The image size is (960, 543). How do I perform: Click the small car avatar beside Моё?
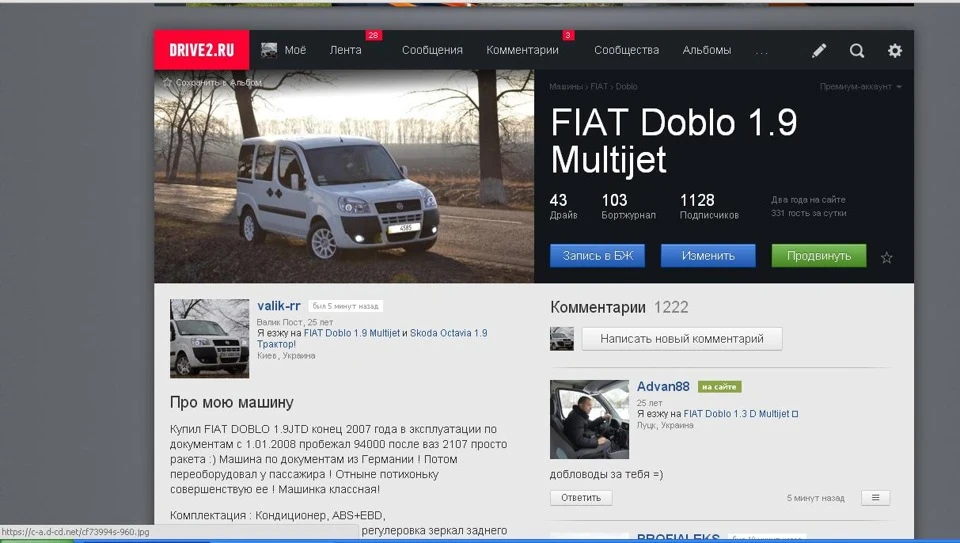pyautogui.click(x=269, y=50)
